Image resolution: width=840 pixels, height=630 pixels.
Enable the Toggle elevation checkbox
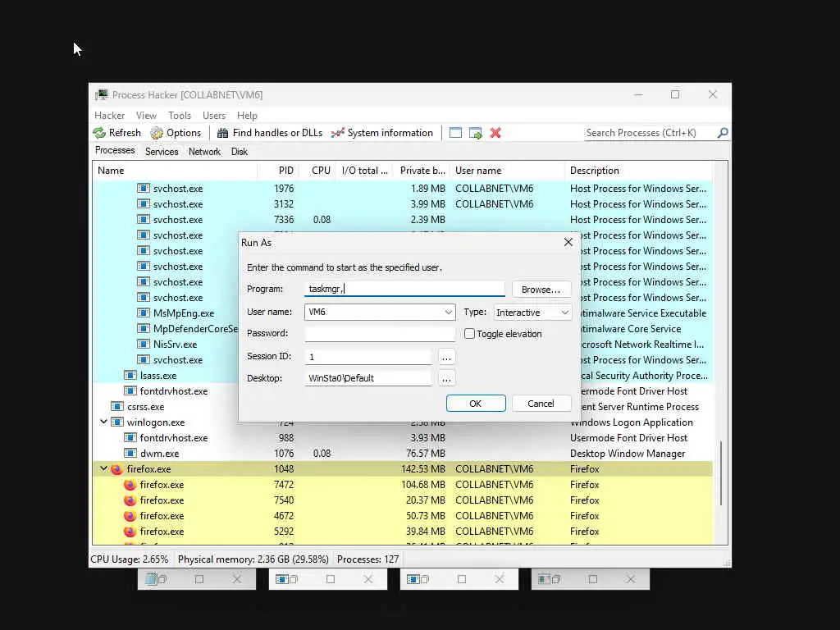(x=469, y=334)
